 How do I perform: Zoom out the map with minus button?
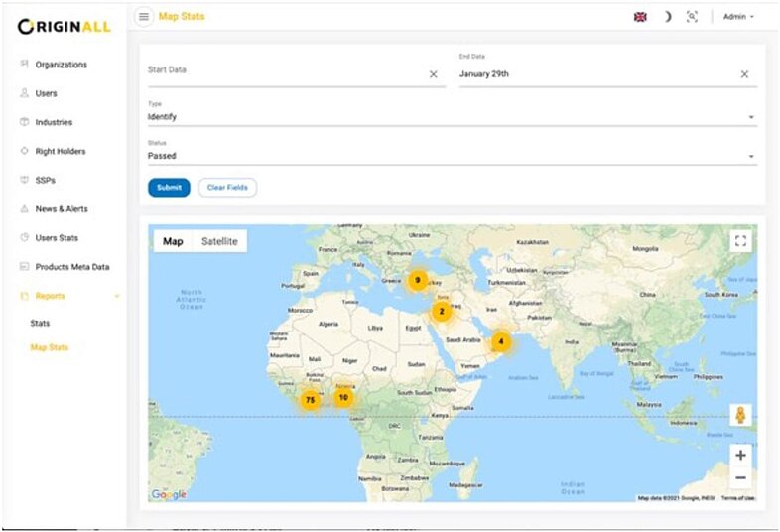(740, 477)
